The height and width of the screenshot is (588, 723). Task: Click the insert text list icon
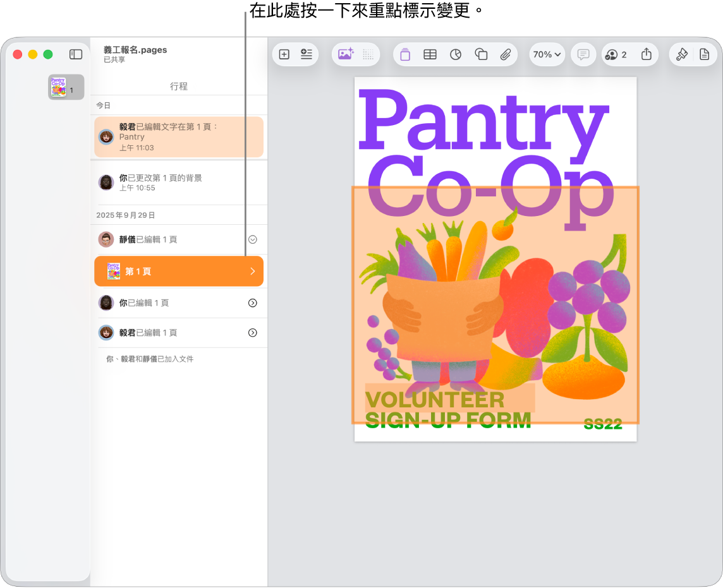point(306,54)
